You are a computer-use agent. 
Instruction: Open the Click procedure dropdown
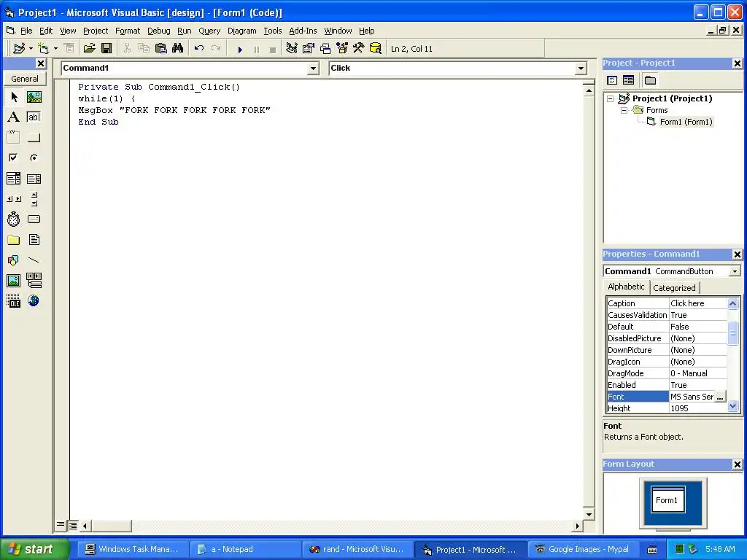[581, 69]
